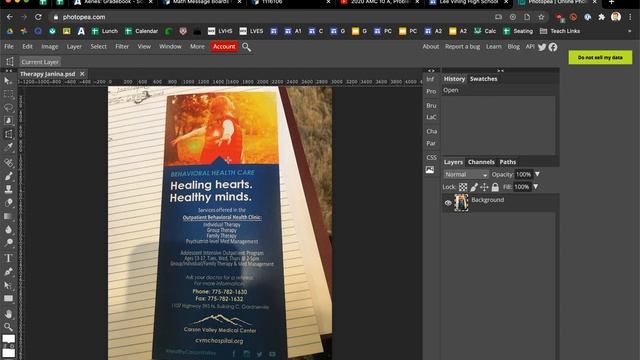Open the Filter menu

coord(122,47)
